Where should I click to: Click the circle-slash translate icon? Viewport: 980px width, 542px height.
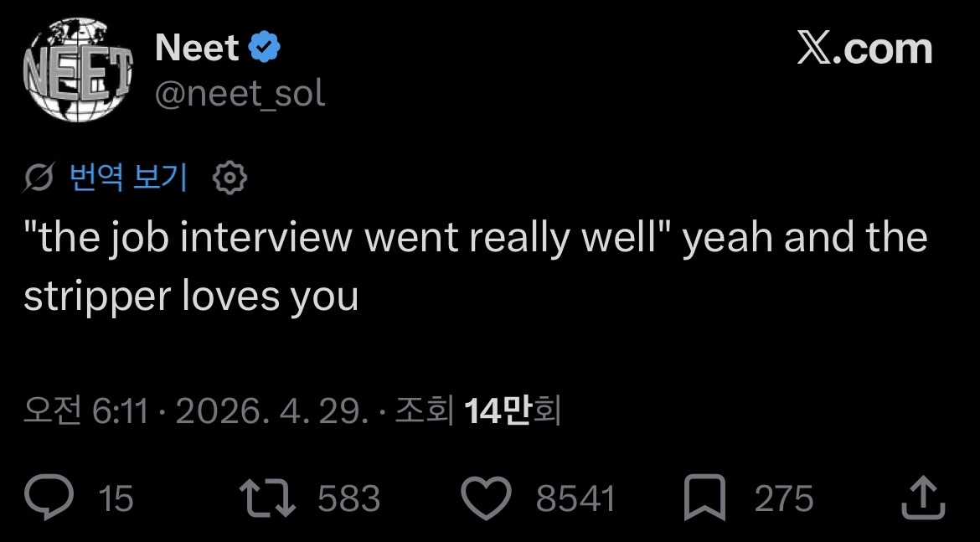39,178
